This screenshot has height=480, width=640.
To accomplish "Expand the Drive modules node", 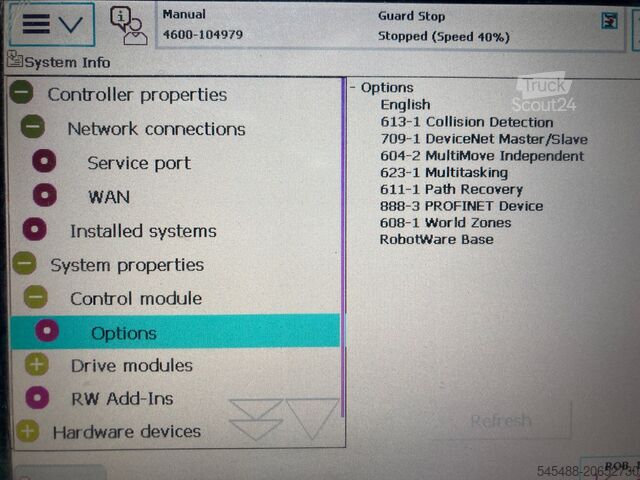I will point(37,364).
